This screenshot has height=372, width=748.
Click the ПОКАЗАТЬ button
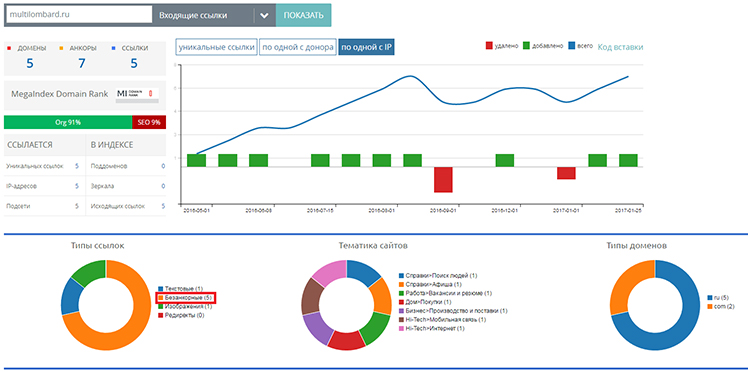tap(303, 15)
